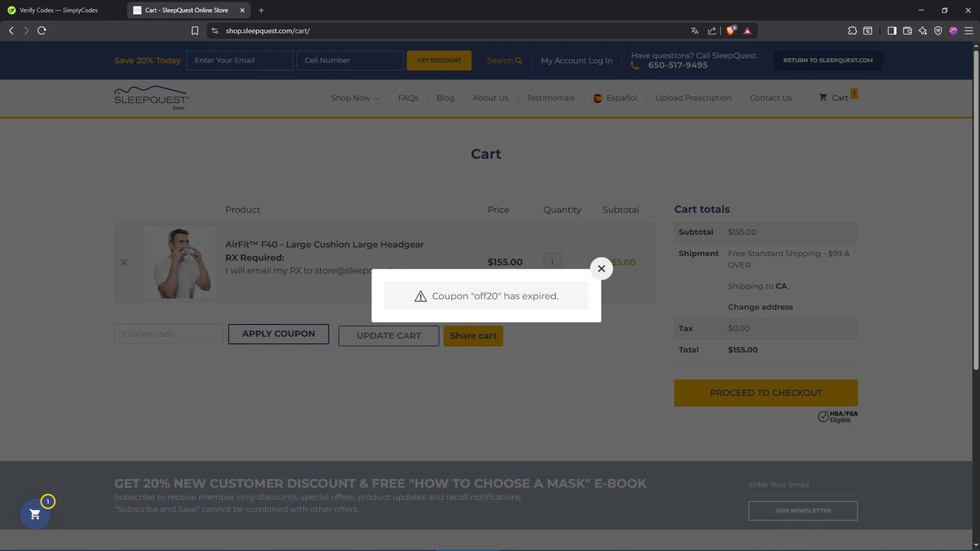The image size is (980, 551).
Task: Open floating cart button at bottom left
Action: coord(35,514)
